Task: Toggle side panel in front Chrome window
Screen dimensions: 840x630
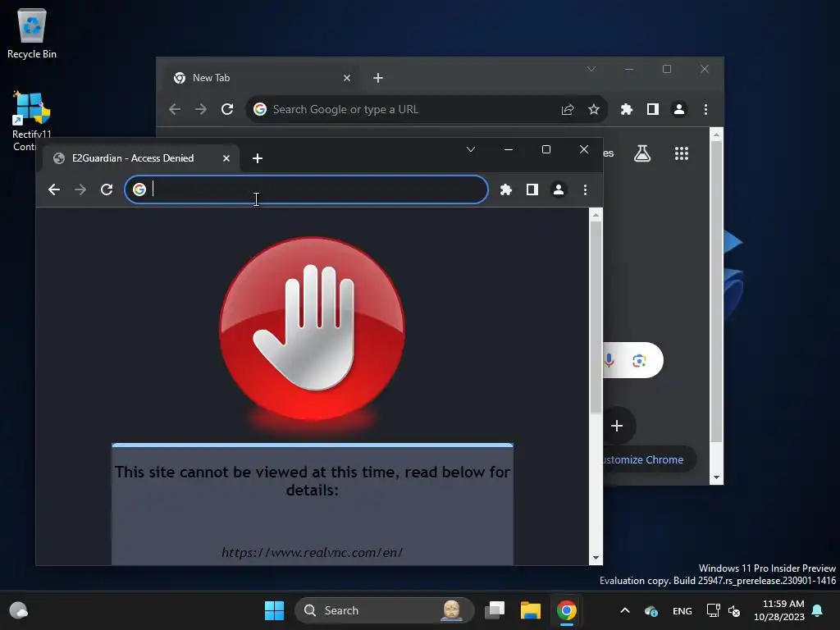Action: click(532, 189)
